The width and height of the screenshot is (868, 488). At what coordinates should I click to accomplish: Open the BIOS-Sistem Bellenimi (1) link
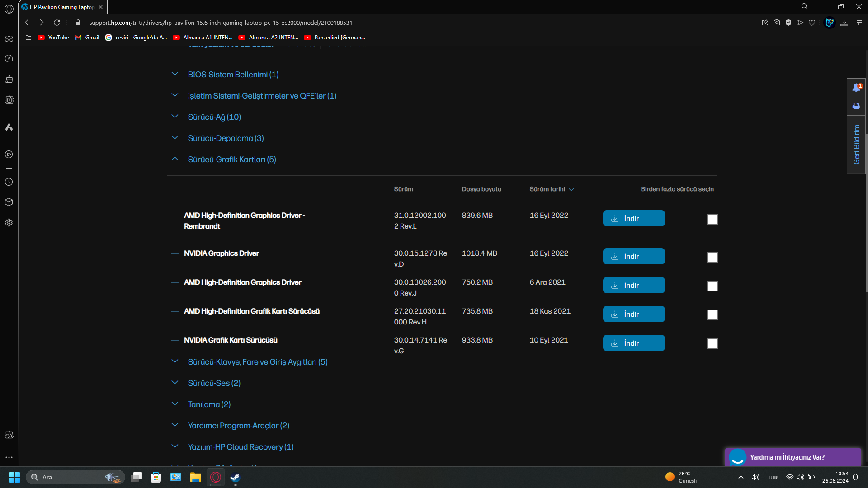coord(233,75)
